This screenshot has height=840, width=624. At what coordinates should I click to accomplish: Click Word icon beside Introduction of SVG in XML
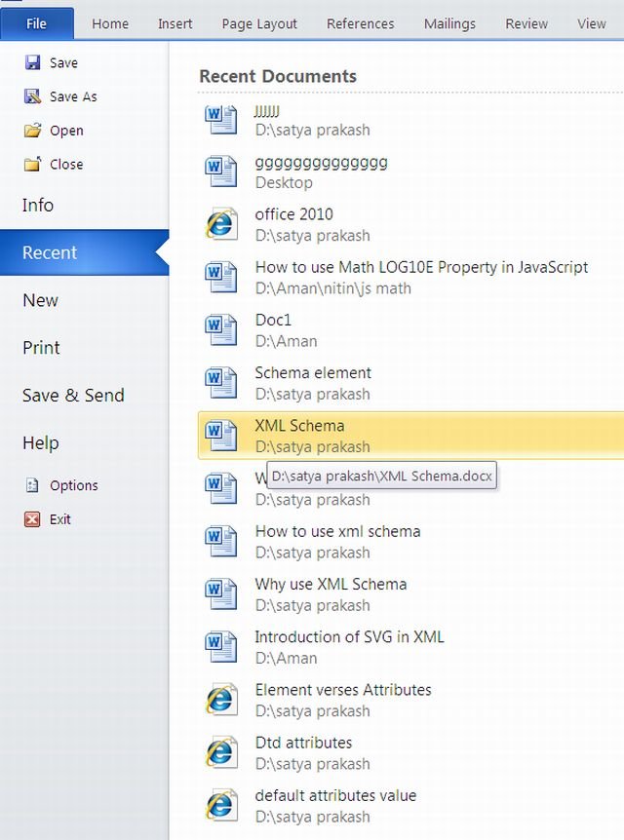pyautogui.click(x=221, y=647)
